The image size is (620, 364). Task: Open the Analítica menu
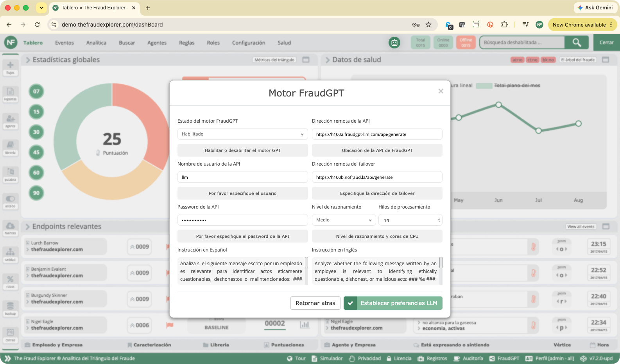click(x=96, y=43)
